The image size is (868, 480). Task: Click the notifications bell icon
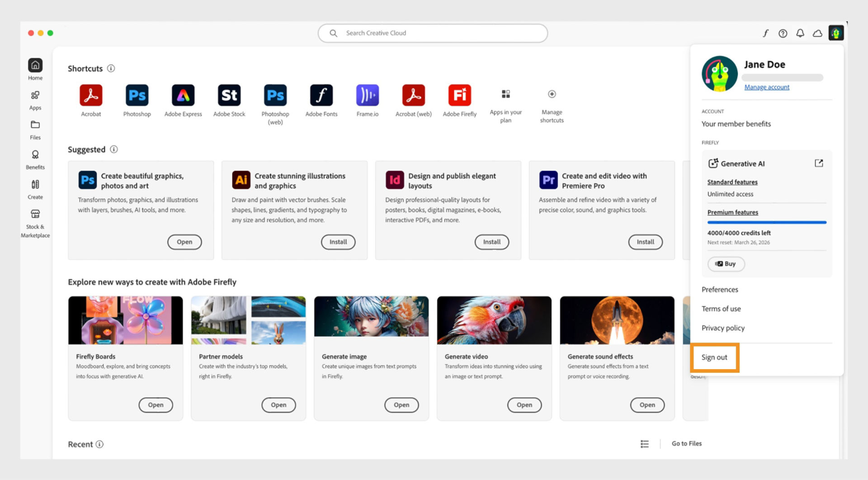(800, 33)
